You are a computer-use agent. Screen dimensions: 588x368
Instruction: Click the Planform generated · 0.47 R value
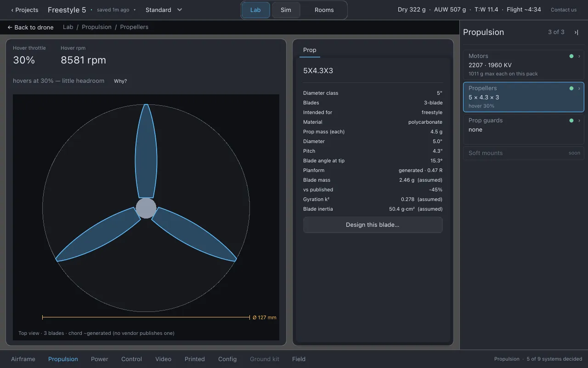(x=420, y=170)
